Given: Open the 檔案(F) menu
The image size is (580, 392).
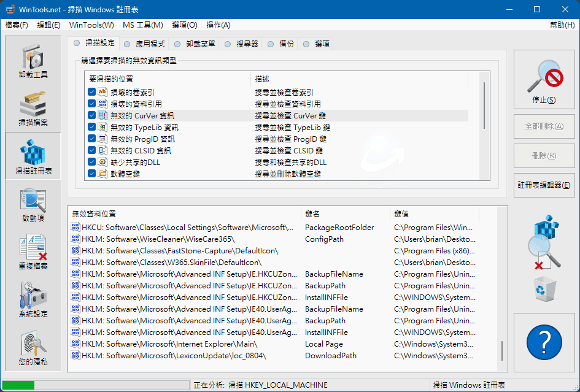Looking at the screenshot, I should tap(17, 25).
